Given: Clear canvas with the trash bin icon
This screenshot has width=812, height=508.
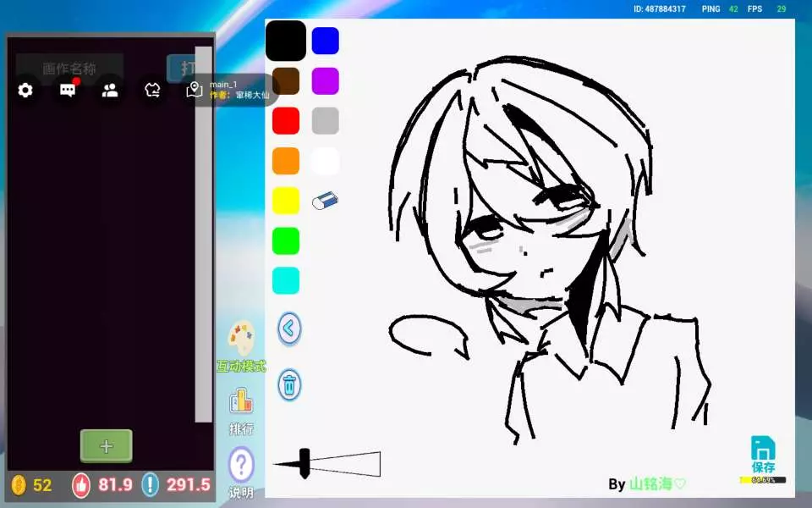Looking at the screenshot, I should pos(289,385).
